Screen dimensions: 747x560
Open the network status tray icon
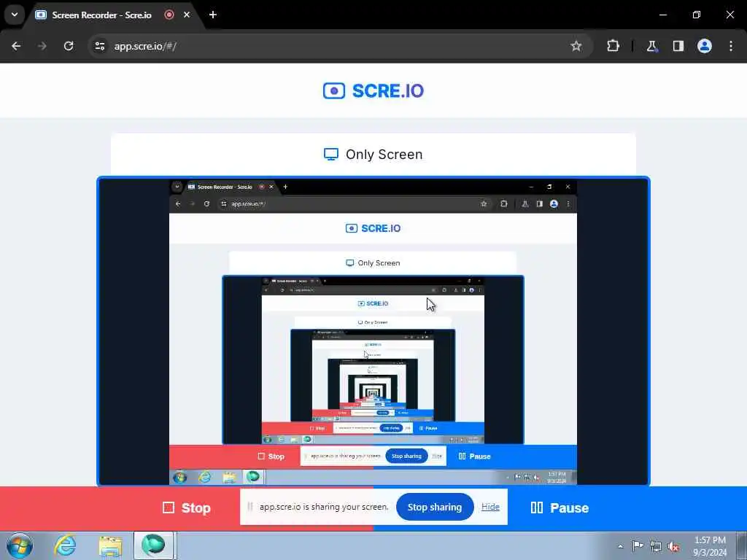pos(656,546)
